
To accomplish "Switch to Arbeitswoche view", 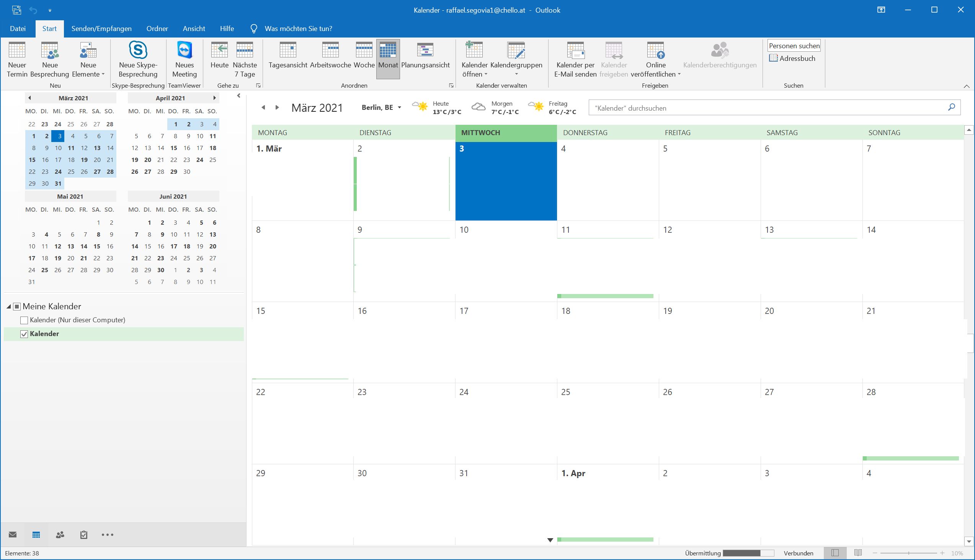I will (x=330, y=60).
